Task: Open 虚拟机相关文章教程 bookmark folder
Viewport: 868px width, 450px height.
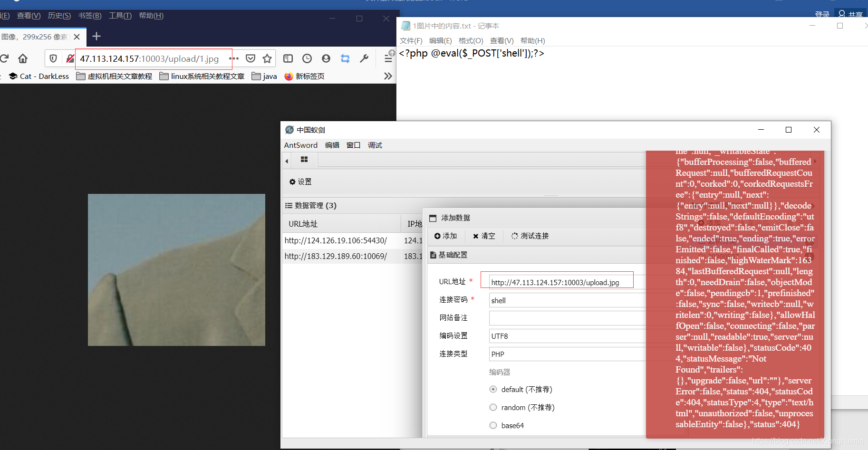Action: point(114,76)
